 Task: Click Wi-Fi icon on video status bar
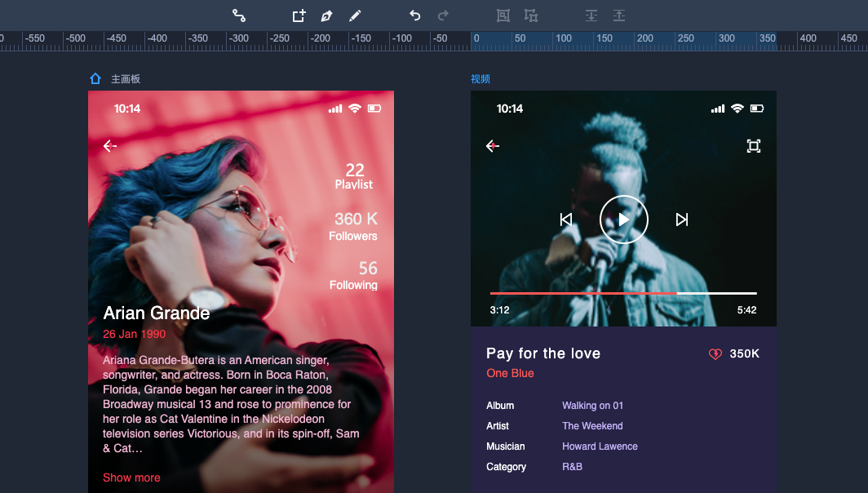point(737,109)
